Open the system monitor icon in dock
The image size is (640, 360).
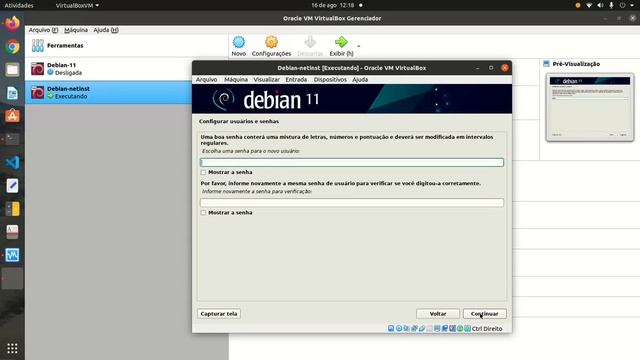[x=12, y=255]
